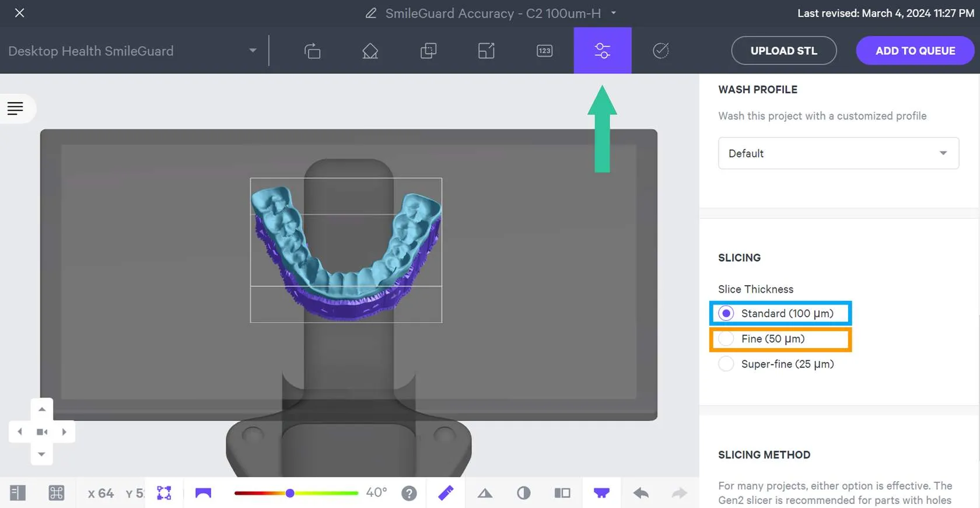Open the hamburger parts list menu
Image resolution: width=980 pixels, height=508 pixels.
point(15,108)
